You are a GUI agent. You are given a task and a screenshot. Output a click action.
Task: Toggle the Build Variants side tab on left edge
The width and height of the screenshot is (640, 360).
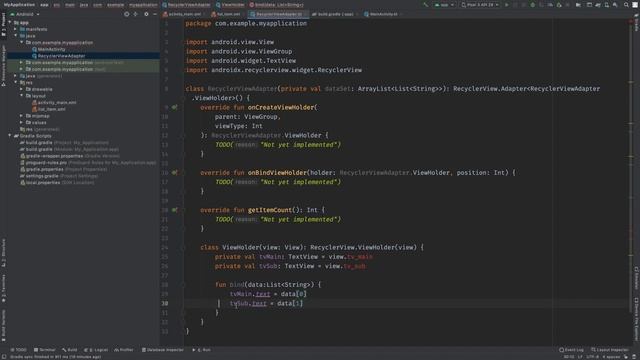point(4,326)
